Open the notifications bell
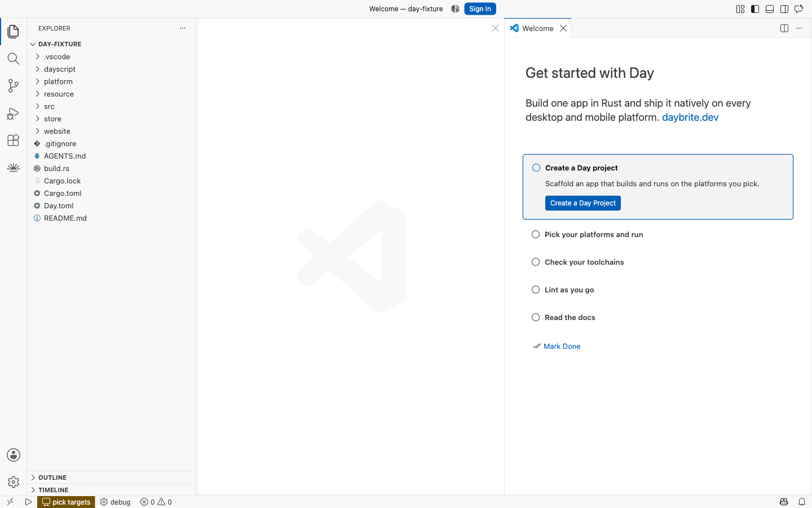The height and width of the screenshot is (508, 812). tap(802, 502)
